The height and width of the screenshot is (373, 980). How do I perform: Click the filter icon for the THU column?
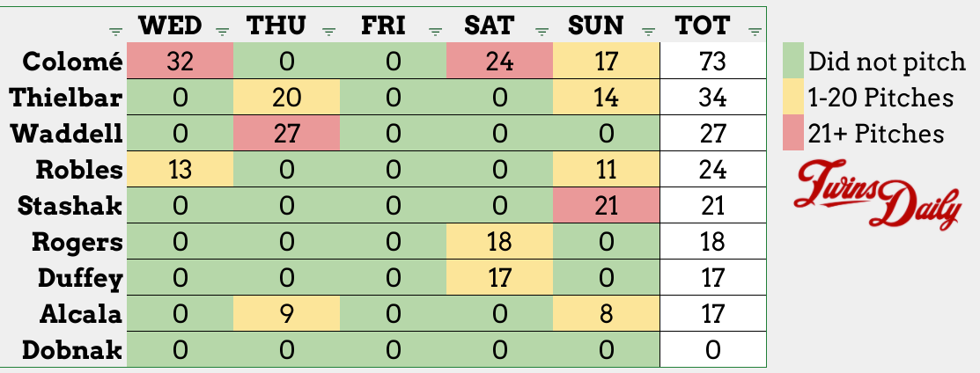[x=329, y=32]
